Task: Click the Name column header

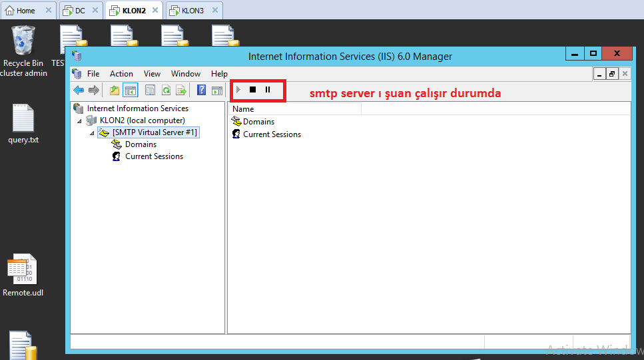Action: click(294, 108)
